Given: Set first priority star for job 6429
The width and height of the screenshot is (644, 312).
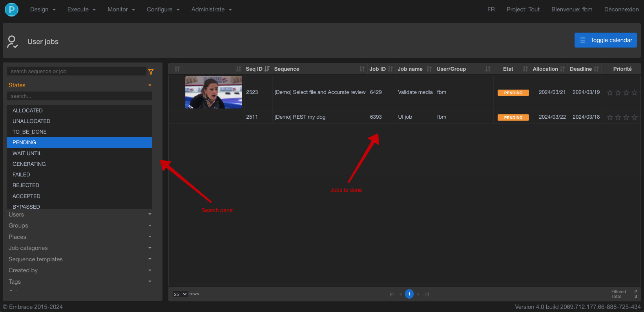Looking at the screenshot, I should click(610, 93).
